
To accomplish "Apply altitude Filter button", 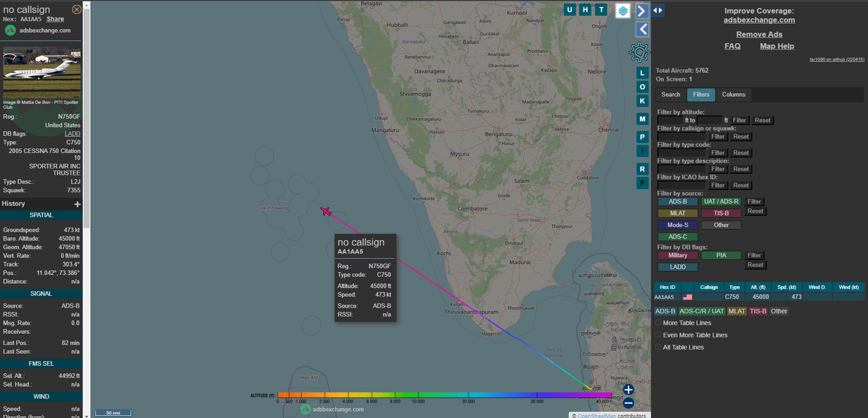I will tap(739, 121).
